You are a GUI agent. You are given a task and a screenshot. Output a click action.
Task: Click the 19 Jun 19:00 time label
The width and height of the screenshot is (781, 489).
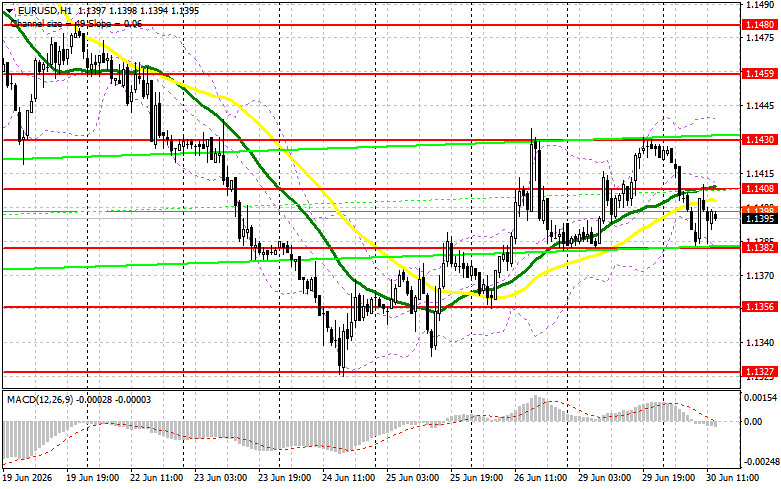pos(93,478)
